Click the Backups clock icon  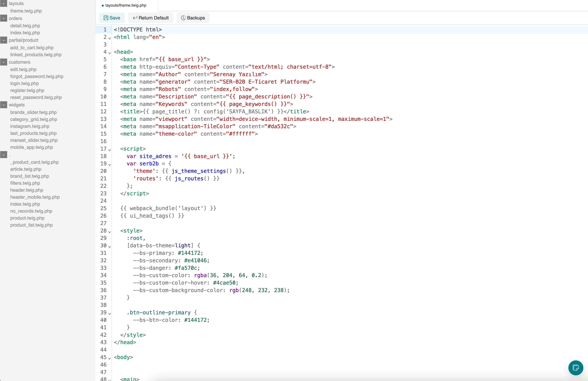[x=183, y=18]
